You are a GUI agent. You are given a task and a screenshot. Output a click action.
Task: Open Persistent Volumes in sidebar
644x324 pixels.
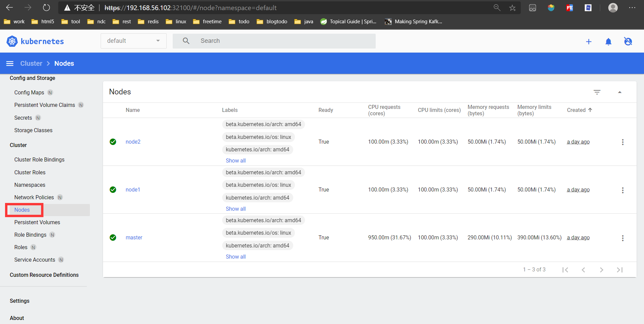point(37,222)
